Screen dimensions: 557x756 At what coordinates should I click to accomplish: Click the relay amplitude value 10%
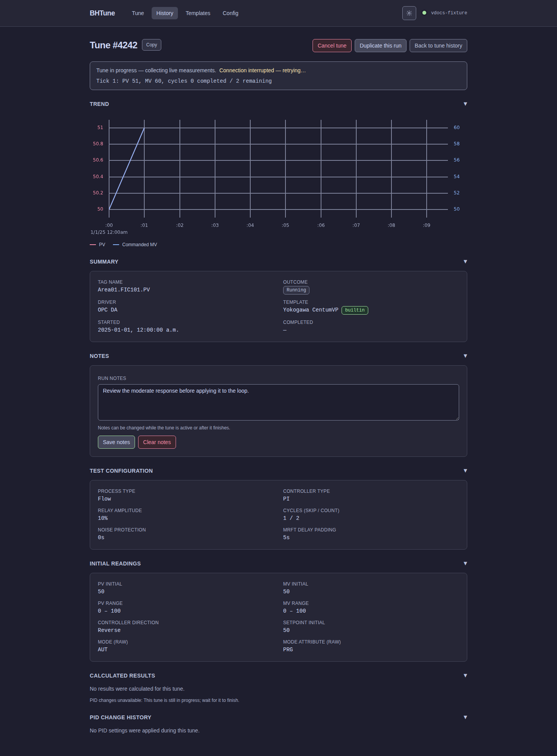click(x=103, y=518)
